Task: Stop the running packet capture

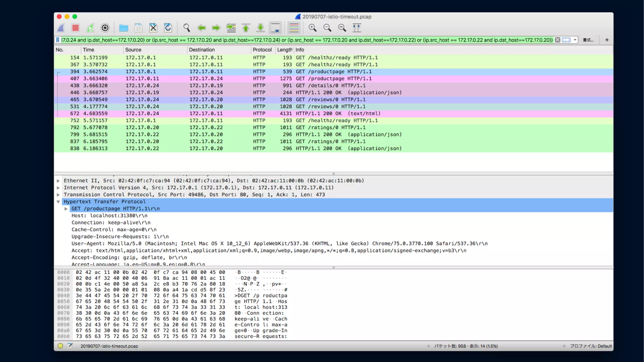Action: click(75, 28)
